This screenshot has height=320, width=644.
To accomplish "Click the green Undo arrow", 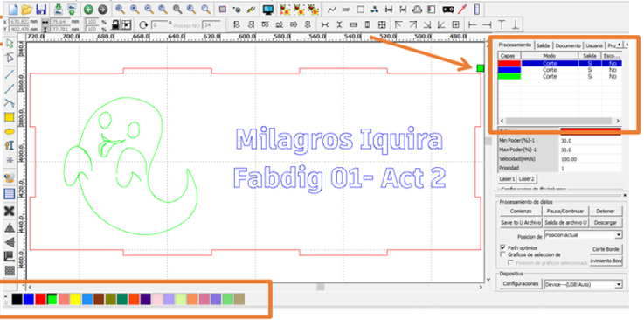I will coord(88,9).
